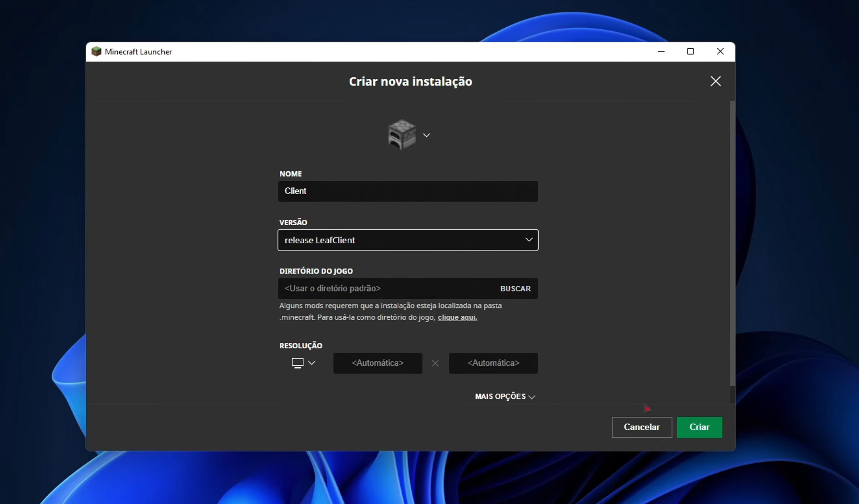Expand MAIS OPÇÕES section
This screenshot has height=504, width=859.
click(505, 396)
